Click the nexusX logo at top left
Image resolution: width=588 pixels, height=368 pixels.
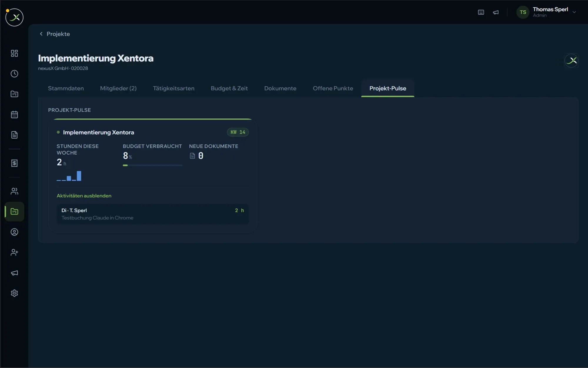pyautogui.click(x=14, y=17)
